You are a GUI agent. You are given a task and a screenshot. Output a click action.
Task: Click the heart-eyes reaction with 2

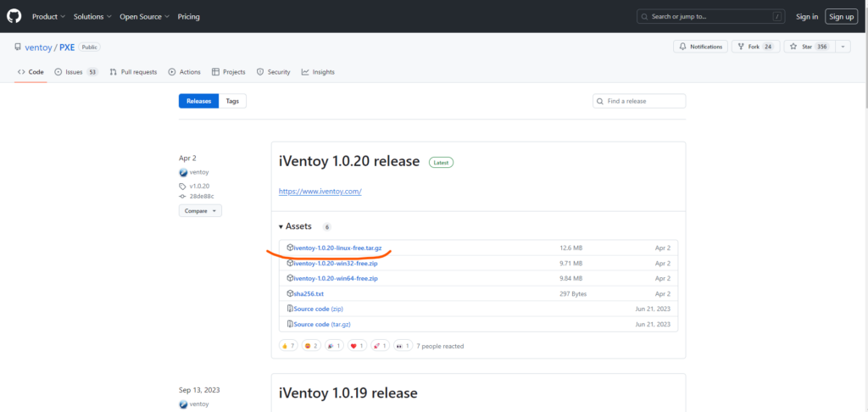coord(311,346)
